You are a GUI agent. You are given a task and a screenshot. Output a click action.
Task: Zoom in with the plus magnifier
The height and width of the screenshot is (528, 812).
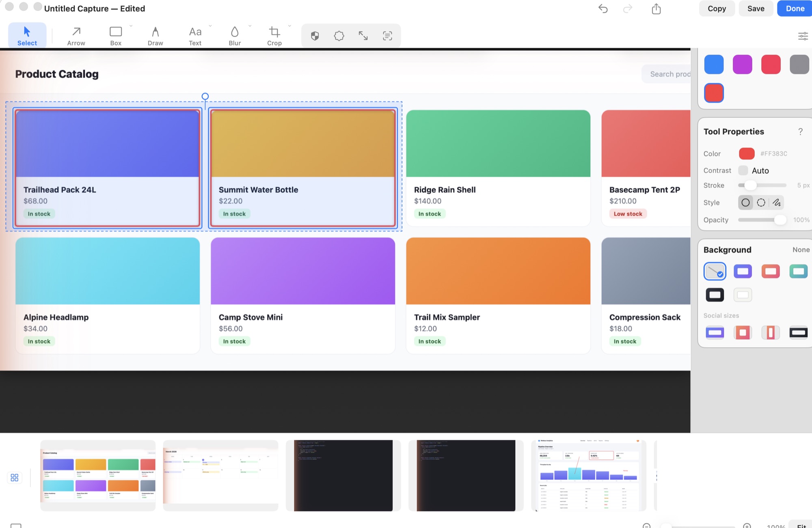747,526
